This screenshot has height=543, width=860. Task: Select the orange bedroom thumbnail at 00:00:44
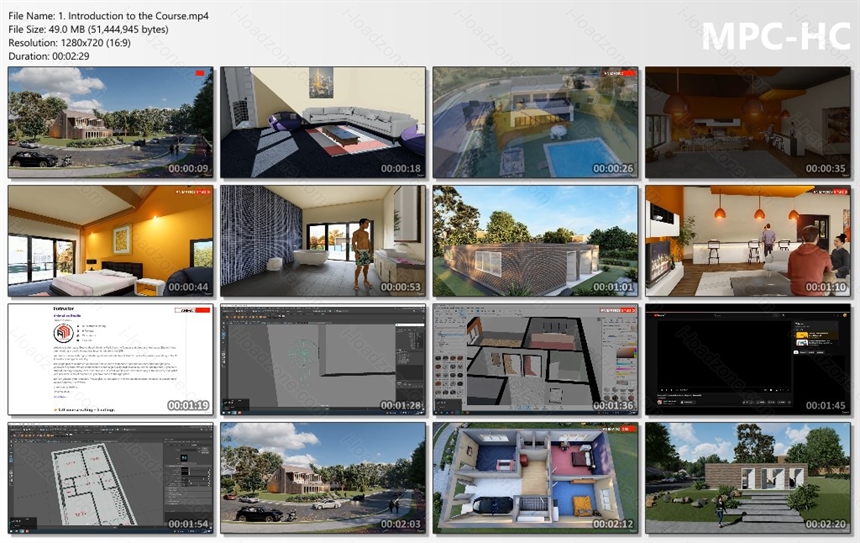tap(111, 241)
